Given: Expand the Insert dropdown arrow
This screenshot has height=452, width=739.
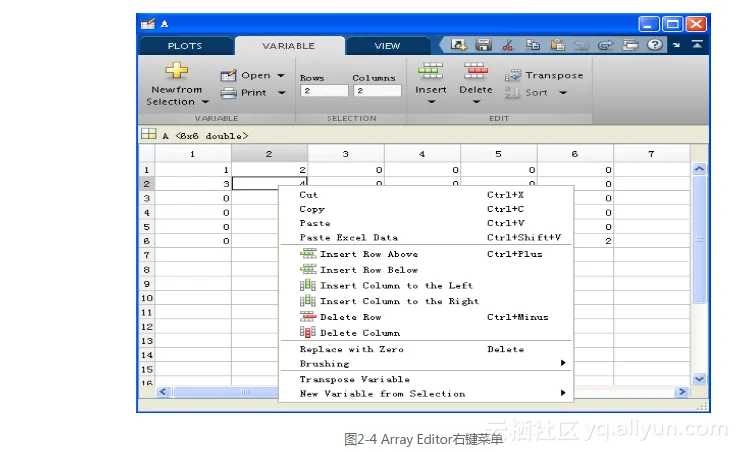Looking at the screenshot, I should 431,101.
